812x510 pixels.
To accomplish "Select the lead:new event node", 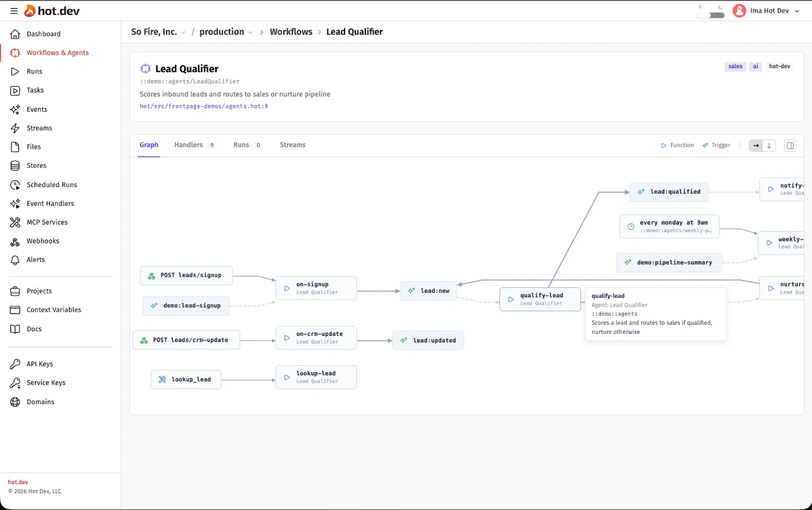I will (428, 291).
